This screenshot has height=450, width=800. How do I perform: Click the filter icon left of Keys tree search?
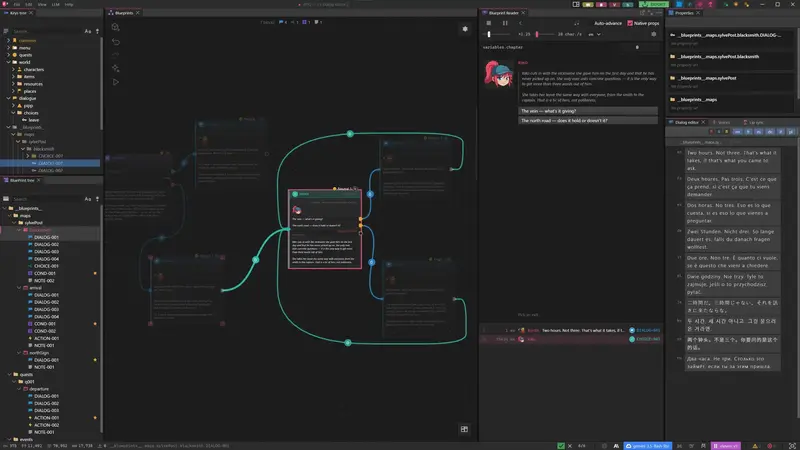tap(6, 31)
